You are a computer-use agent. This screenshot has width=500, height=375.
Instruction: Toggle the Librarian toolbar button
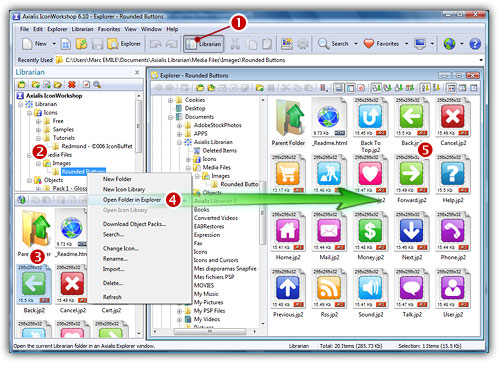pos(203,44)
